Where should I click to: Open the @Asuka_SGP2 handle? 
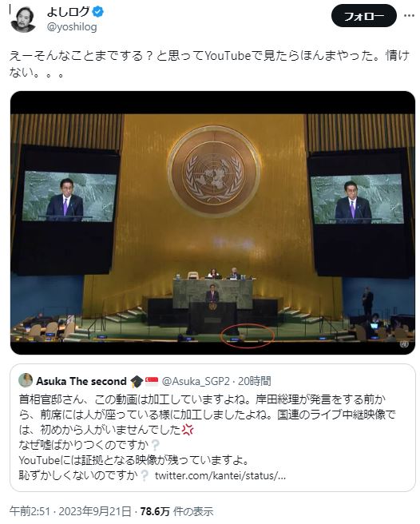[196, 381]
